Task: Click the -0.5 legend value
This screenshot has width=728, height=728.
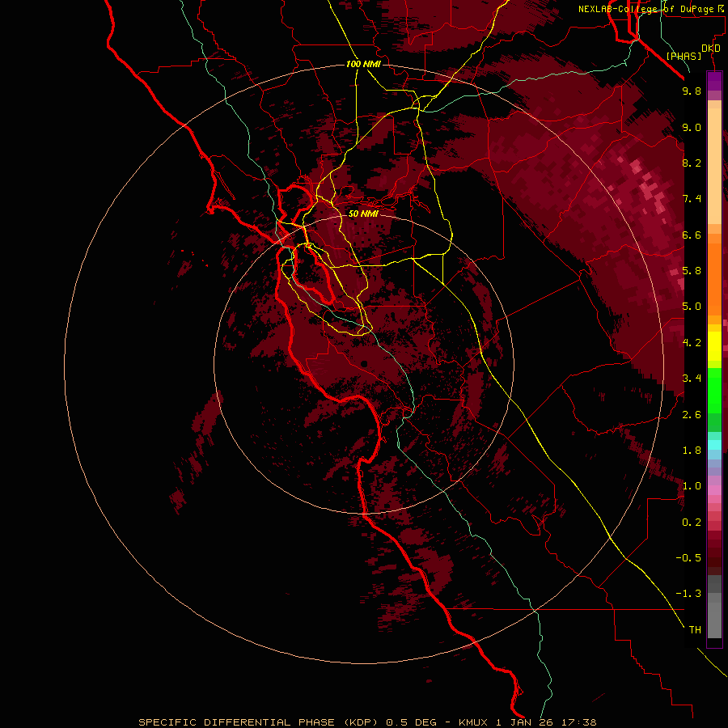Action: pos(688,557)
